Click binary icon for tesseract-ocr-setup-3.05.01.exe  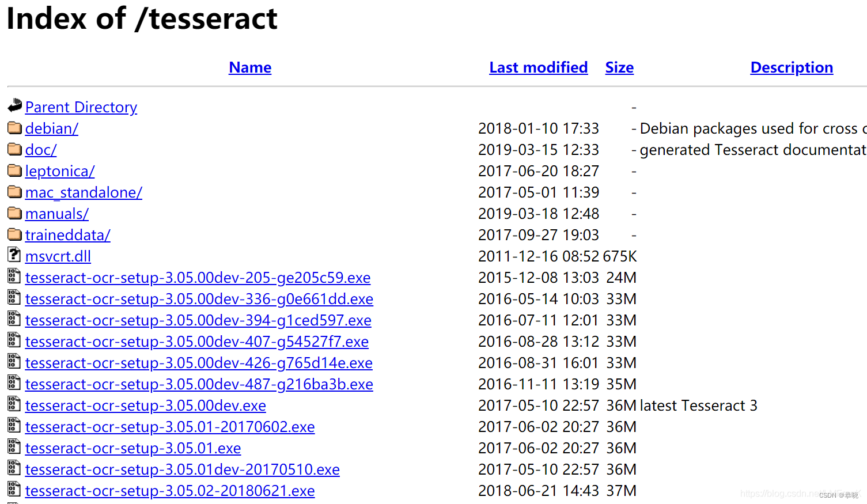[14, 446]
